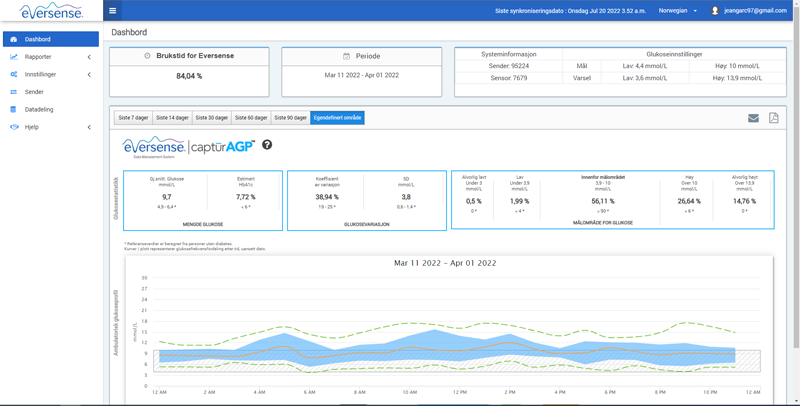Click the Sender transmitter icon
The image size is (800, 406).
coord(14,92)
